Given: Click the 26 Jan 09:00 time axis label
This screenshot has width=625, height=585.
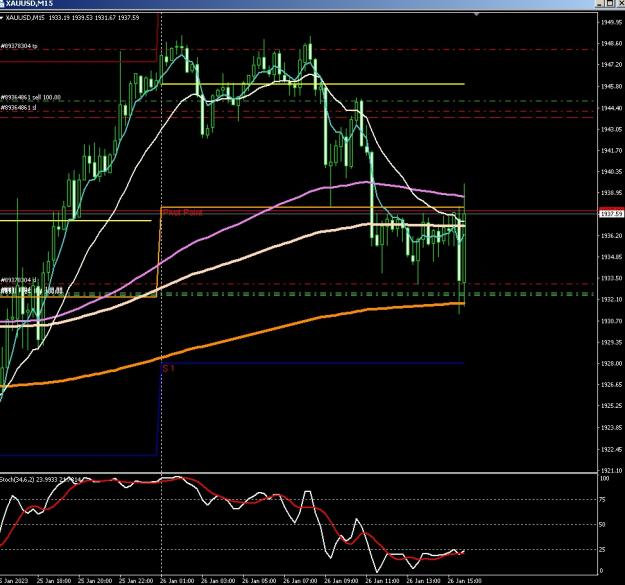Looking at the screenshot, I should click(x=341, y=581).
